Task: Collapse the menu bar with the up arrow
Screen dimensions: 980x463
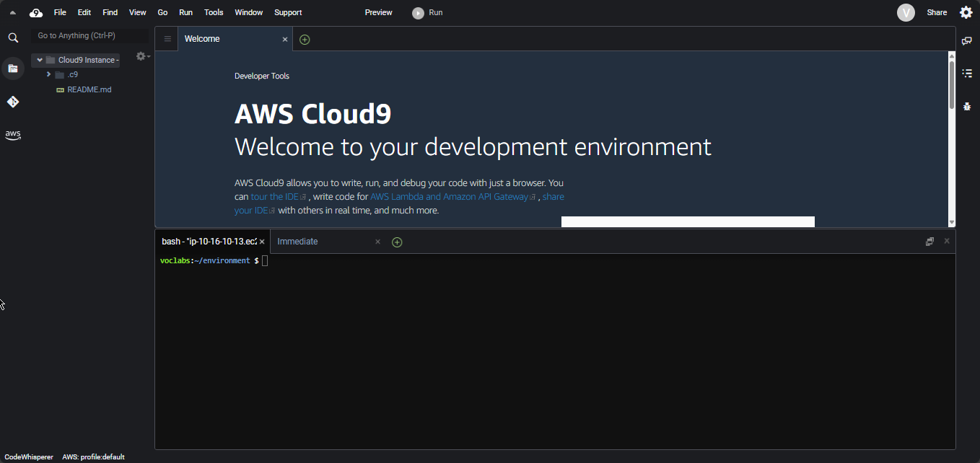Action: [12, 12]
